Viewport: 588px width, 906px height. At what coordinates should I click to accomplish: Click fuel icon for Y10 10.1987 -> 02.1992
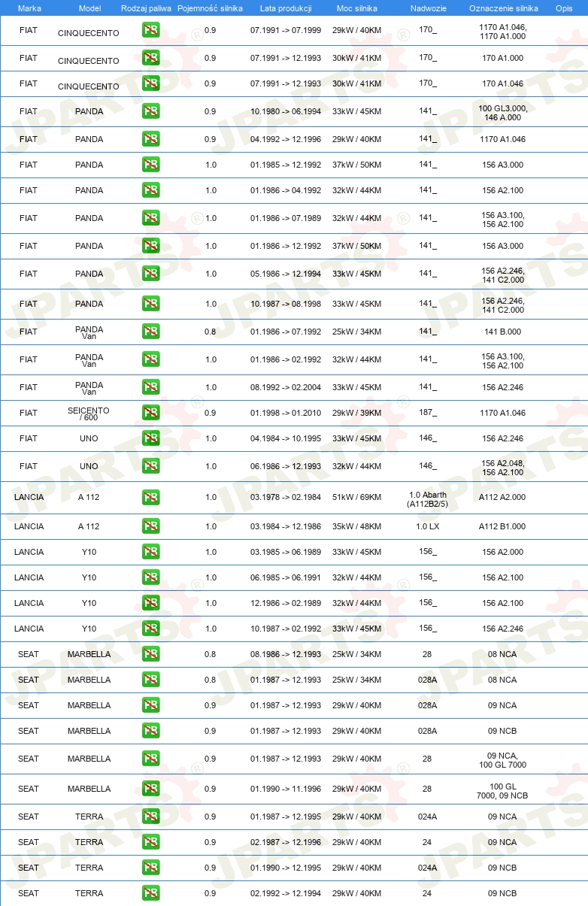[x=150, y=629]
